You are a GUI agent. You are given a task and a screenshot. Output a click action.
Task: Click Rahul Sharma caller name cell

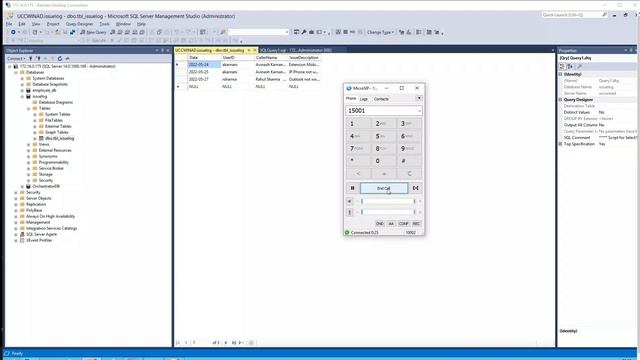270,79
